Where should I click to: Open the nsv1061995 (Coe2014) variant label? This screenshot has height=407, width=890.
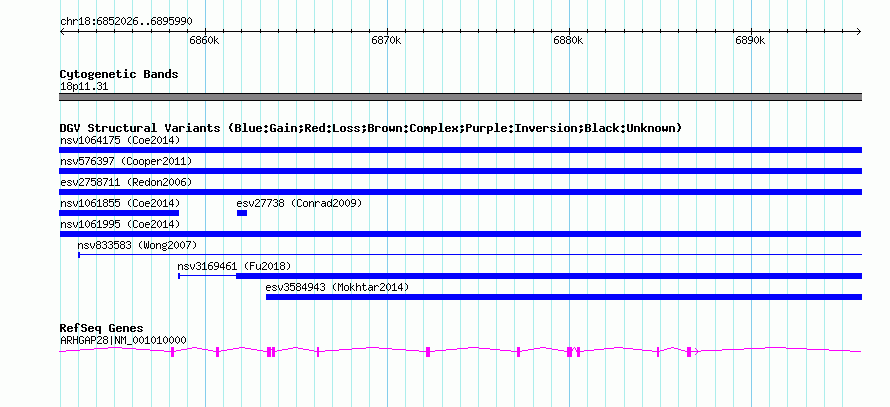click(x=120, y=224)
